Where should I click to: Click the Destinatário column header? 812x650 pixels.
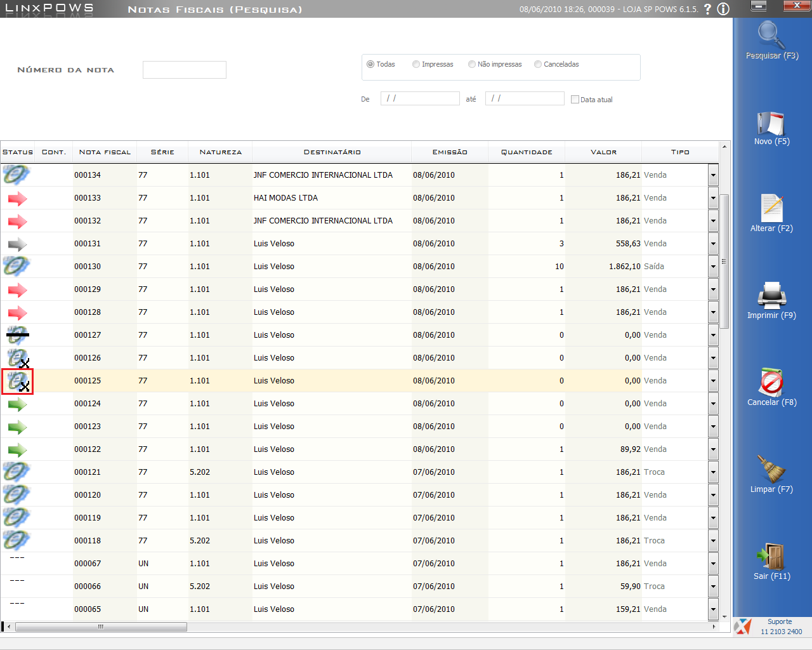[332, 152]
